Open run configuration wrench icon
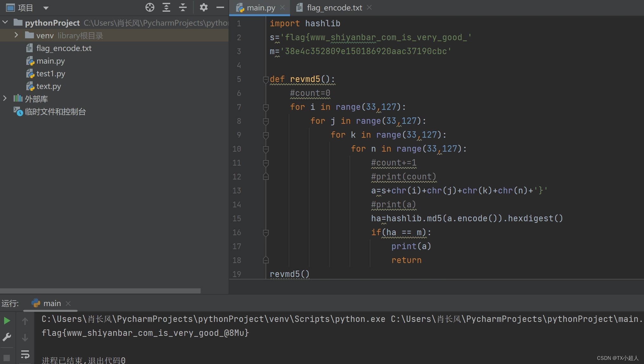The width and height of the screenshot is (644, 364). point(7,337)
